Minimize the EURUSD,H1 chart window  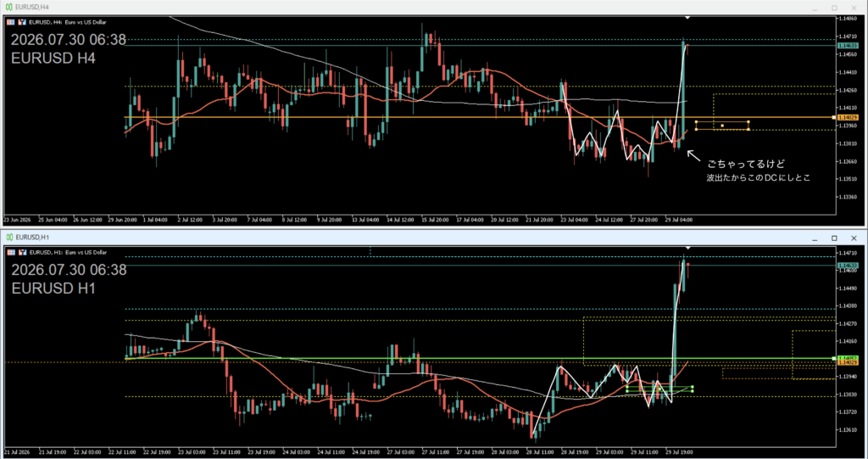point(815,238)
